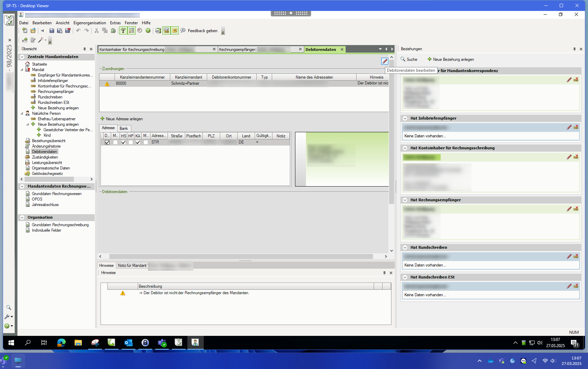The image size is (588, 369).
Task: Open the Eigenorganisation menu
Action: (x=90, y=23)
